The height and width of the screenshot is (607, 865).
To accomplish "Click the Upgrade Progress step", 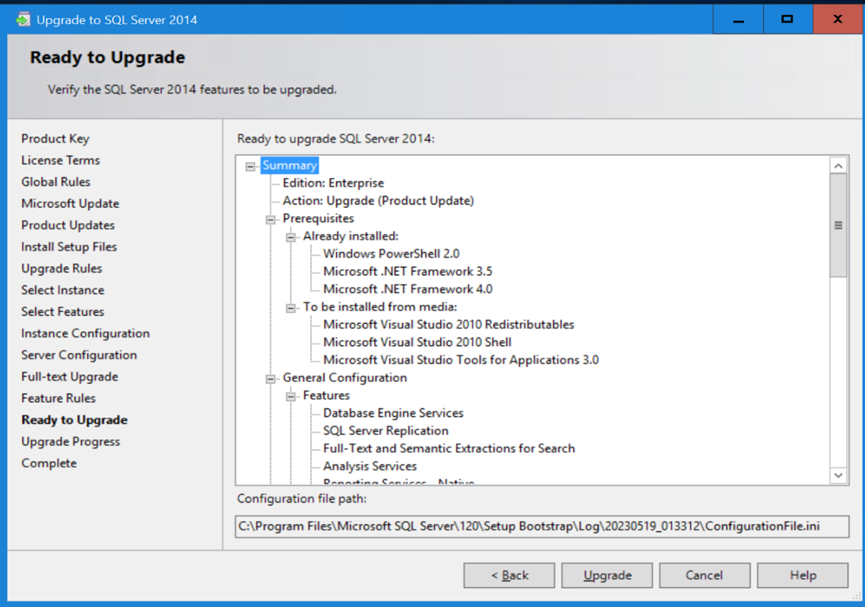I will [x=71, y=441].
